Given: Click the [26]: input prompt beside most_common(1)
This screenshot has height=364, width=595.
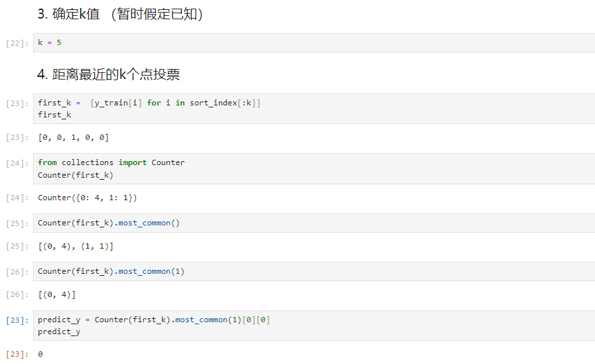Looking at the screenshot, I should [17, 273].
